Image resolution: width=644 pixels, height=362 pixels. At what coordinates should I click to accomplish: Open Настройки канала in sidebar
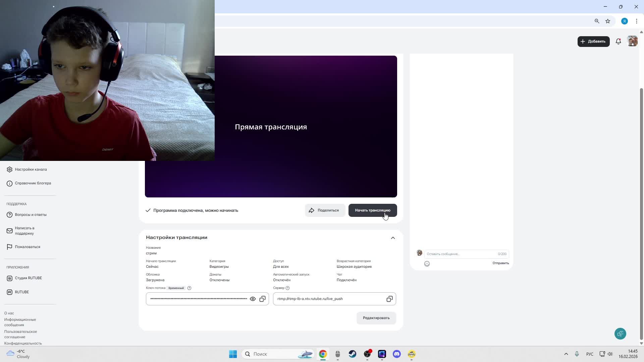tap(31, 170)
